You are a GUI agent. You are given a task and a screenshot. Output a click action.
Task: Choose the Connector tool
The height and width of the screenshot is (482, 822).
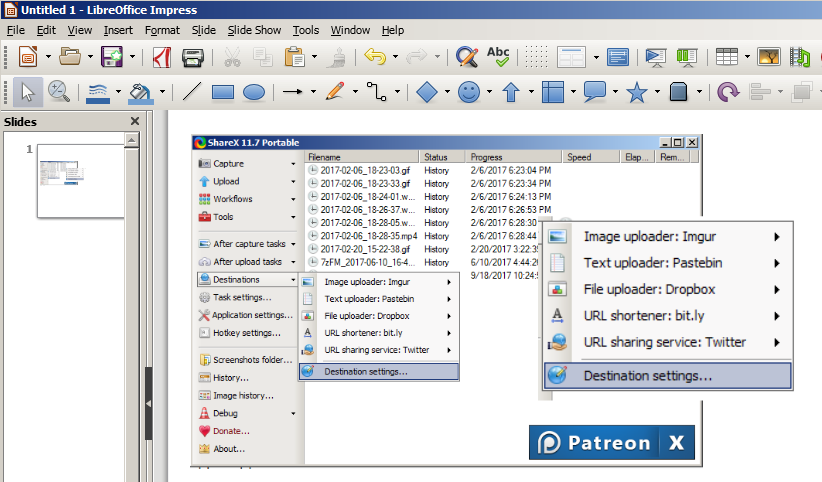coord(376,92)
